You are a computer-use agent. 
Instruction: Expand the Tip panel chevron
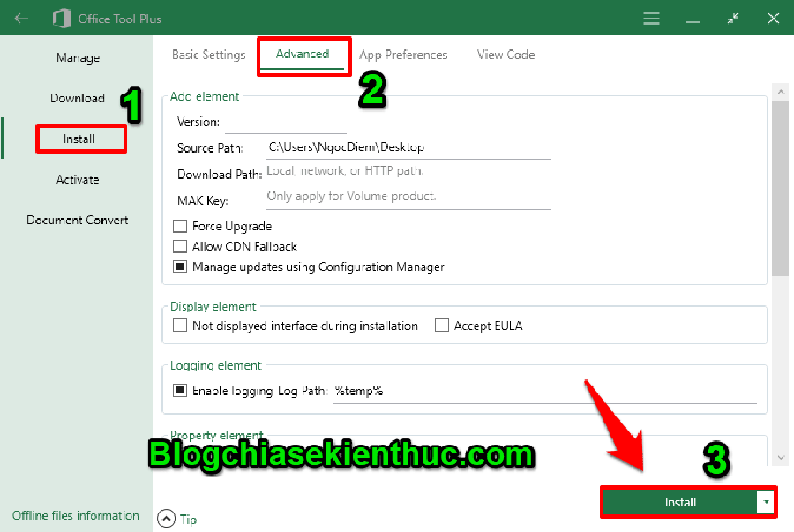[x=166, y=519]
